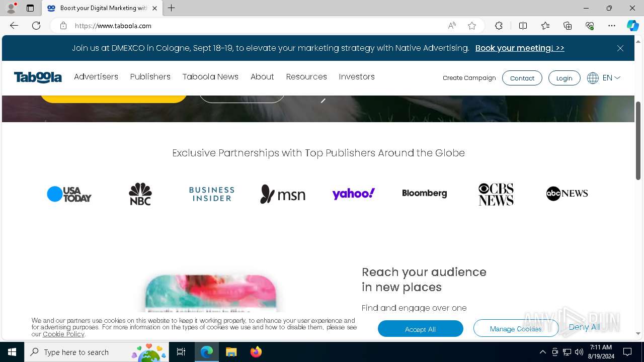Image resolution: width=644 pixels, height=362 pixels.
Task: Open the Resources menu
Action: [306, 77]
